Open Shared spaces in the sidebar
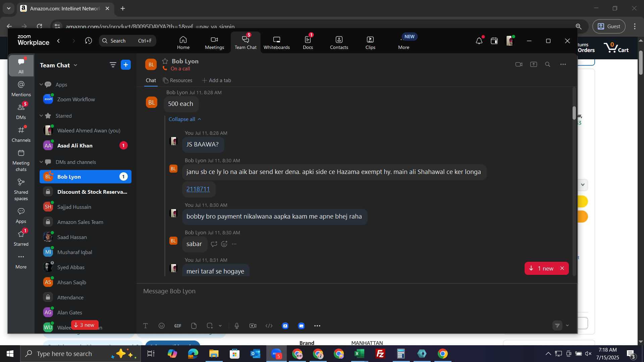 click(21, 190)
